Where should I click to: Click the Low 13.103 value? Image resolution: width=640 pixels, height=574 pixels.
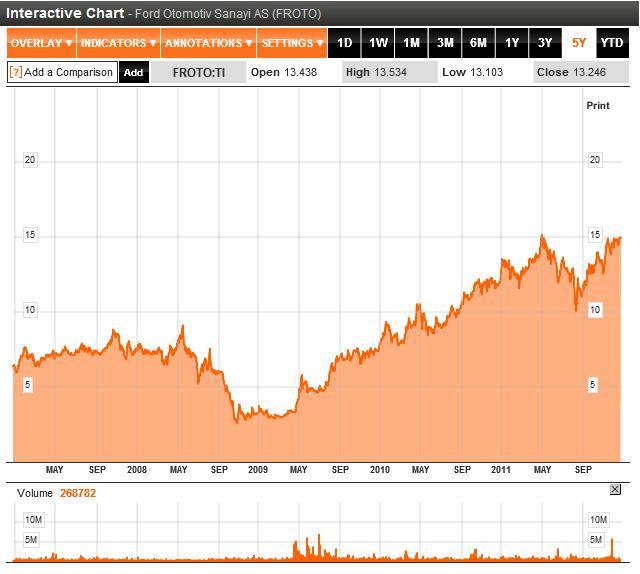point(473,72)
